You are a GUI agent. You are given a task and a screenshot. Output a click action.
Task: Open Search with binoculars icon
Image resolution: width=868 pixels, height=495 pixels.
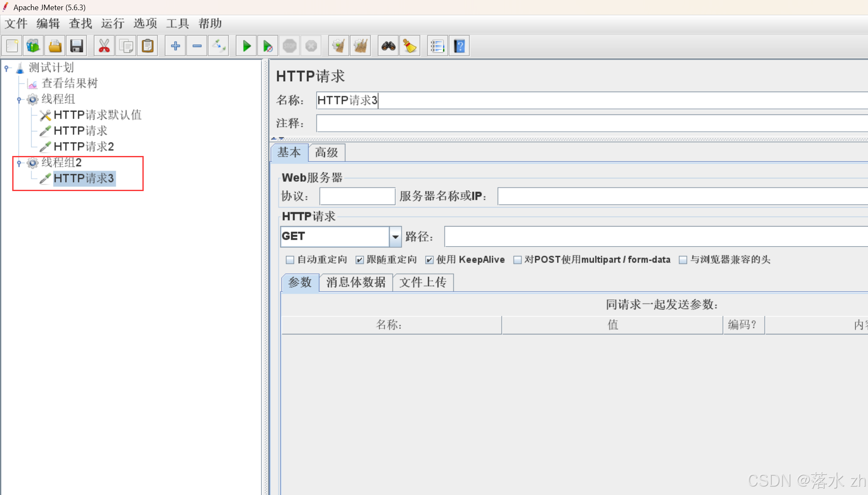coord(388,46)
